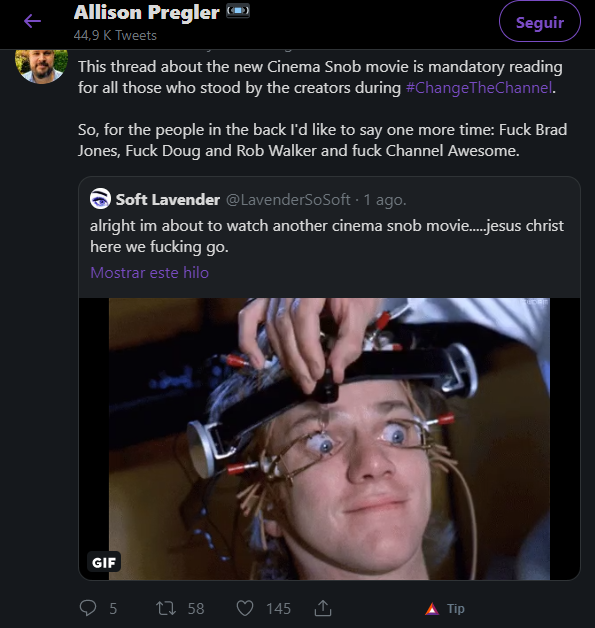Click the @LavenderSoSoft handle

(288, 199)
